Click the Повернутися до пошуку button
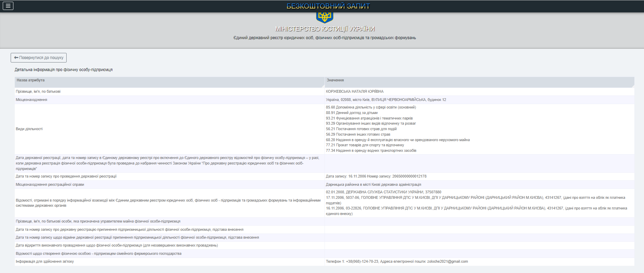 38,58
